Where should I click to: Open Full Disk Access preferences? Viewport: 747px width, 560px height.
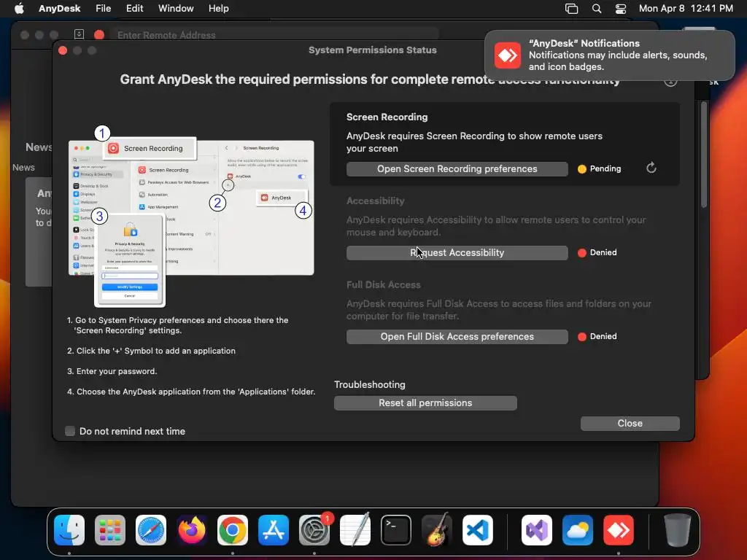[x=457, y=337]
